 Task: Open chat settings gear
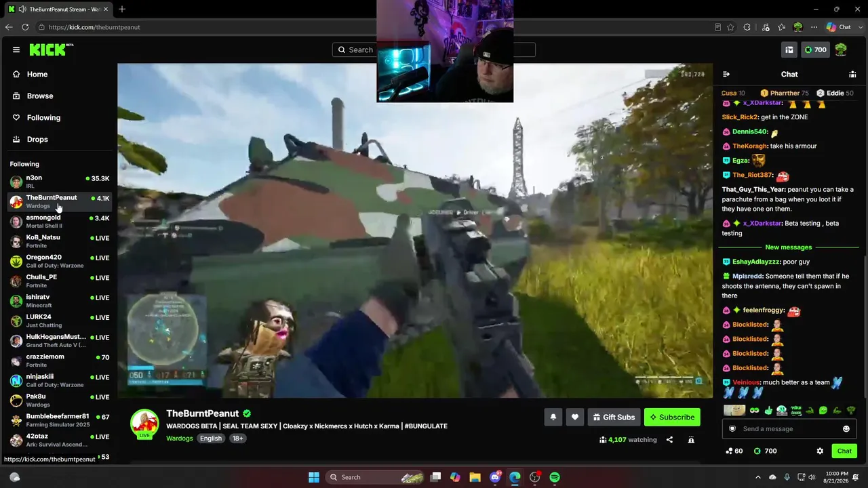pyautogui.click(x=820, y=451)
